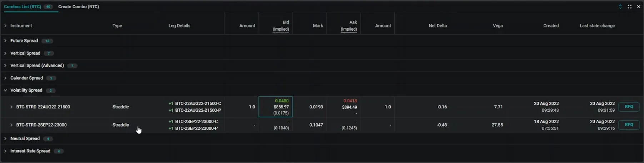Click the (0.1245) implied ask value

(349, 128)
